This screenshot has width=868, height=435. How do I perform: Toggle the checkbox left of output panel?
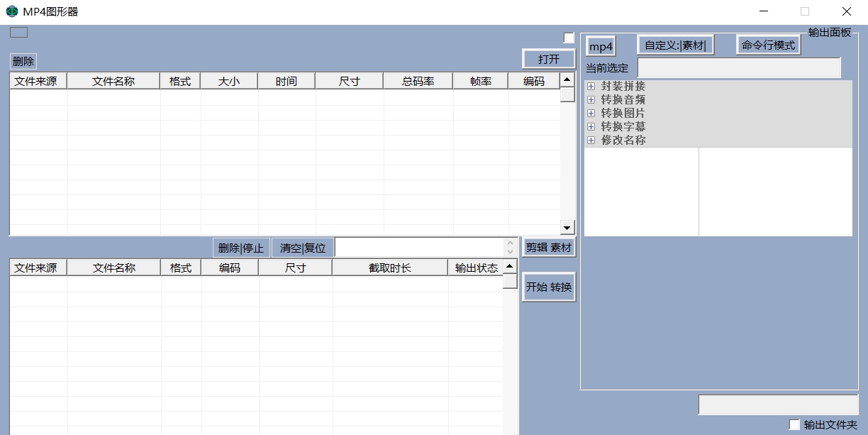569,38
